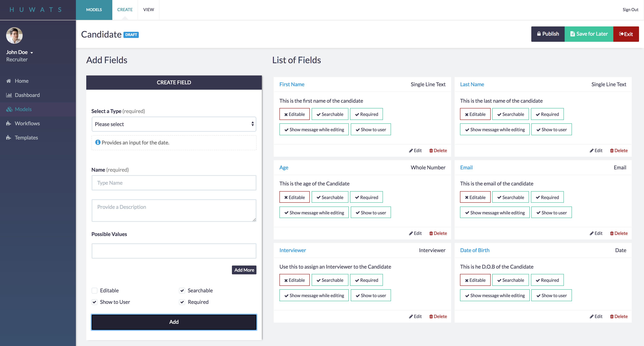This screenshot has width=644, height=346.
Task: Switch to the VIEW tab
Action: (x=149, y=10)
